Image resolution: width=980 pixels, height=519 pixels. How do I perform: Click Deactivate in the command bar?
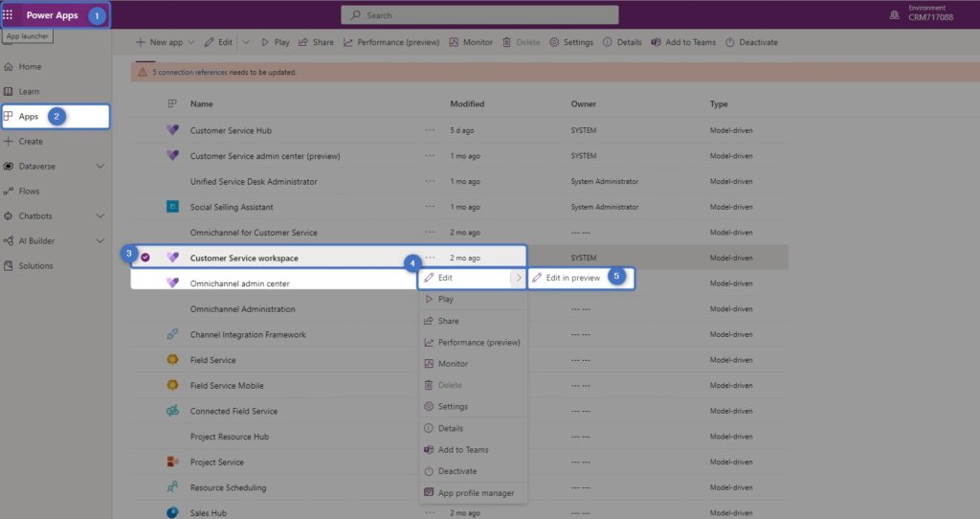tap(752, 42)
